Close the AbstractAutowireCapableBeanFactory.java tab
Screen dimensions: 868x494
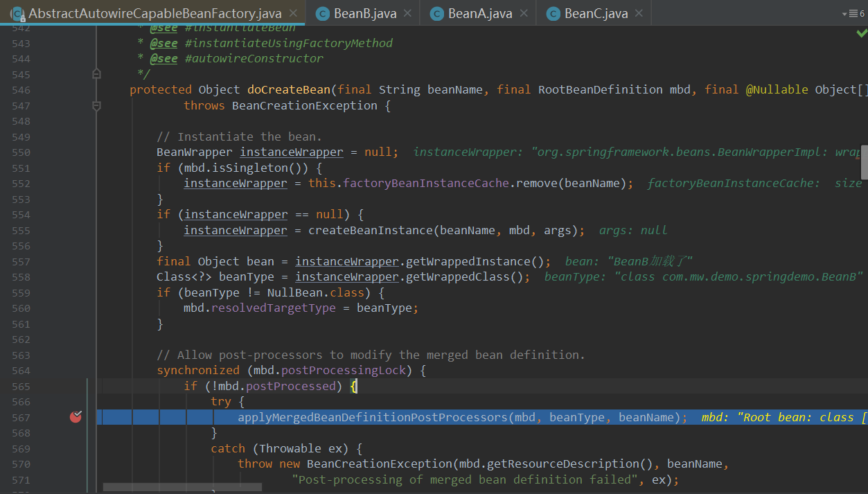(292, 13)
